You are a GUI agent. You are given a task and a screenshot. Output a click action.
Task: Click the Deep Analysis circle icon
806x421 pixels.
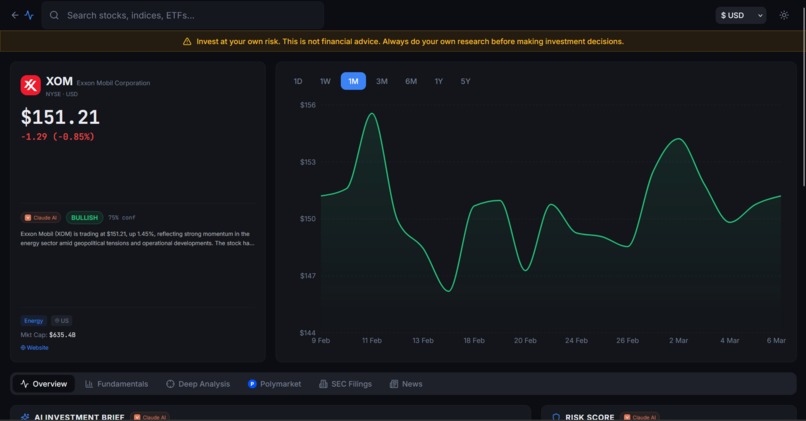coord(170,384)
